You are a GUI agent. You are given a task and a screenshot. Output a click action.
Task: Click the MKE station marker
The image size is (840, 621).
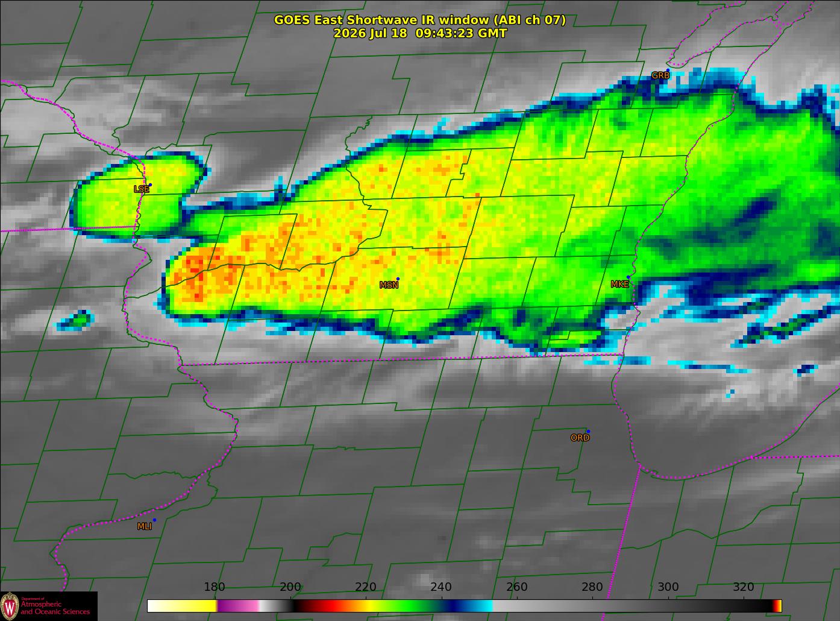[x=628, y=277]
